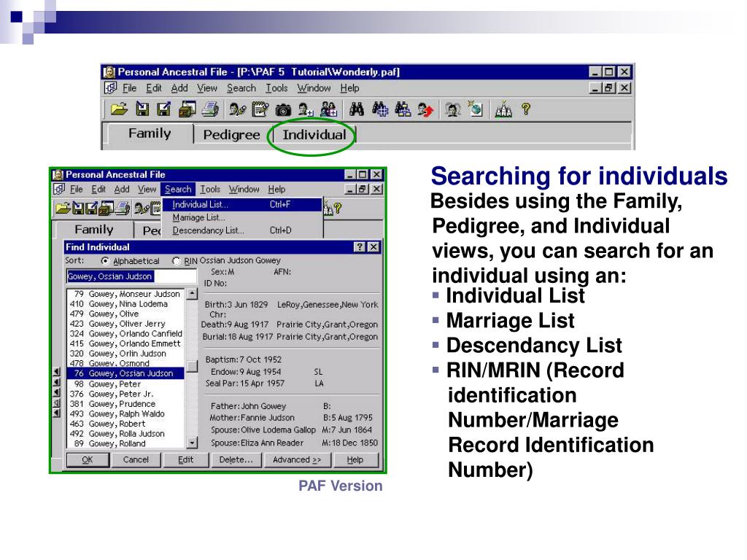Select list row '376 Gowey, Peter Jr.'
The width and height of the screenshot is (747, 560).
(x=125, y=394)
